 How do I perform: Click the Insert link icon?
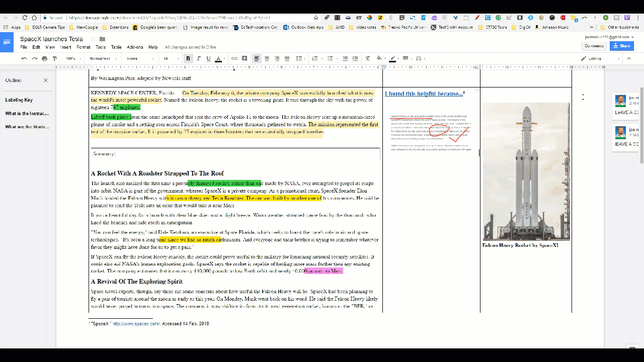pyautogui.click(x=234, y=59)
